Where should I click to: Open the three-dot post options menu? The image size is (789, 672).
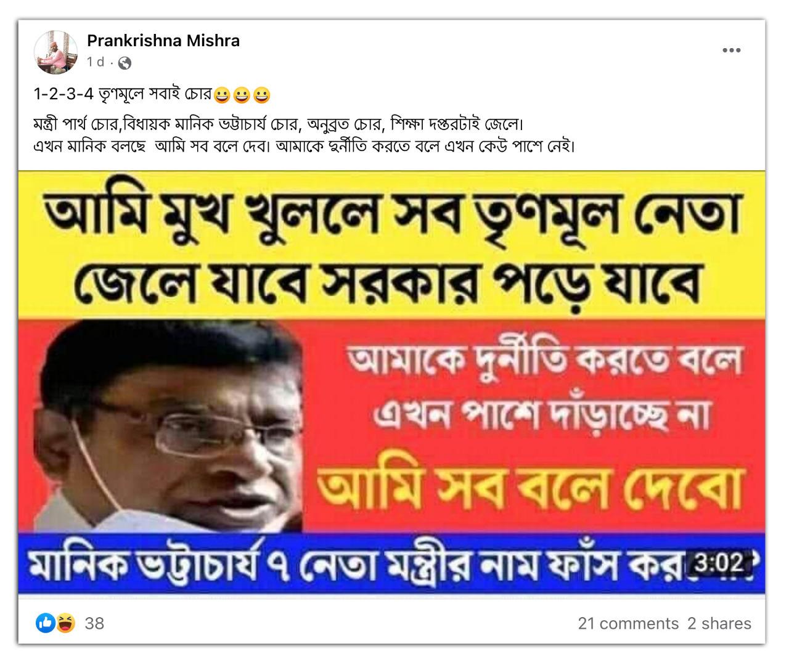731,51
